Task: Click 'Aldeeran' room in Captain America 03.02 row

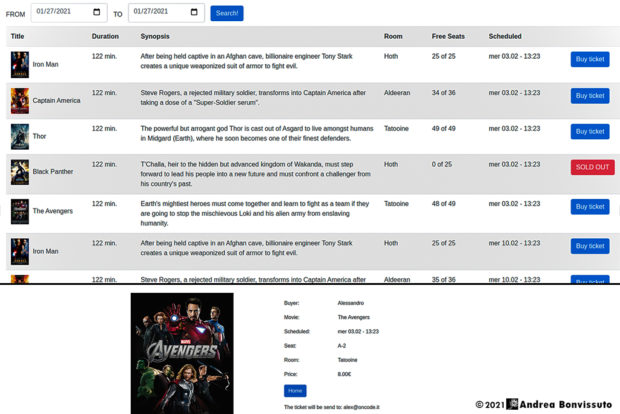Action: [x=397, y=93]
